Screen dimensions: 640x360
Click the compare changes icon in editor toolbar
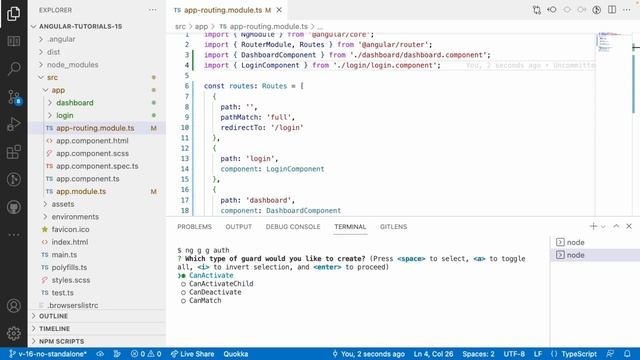pos(536,10)
